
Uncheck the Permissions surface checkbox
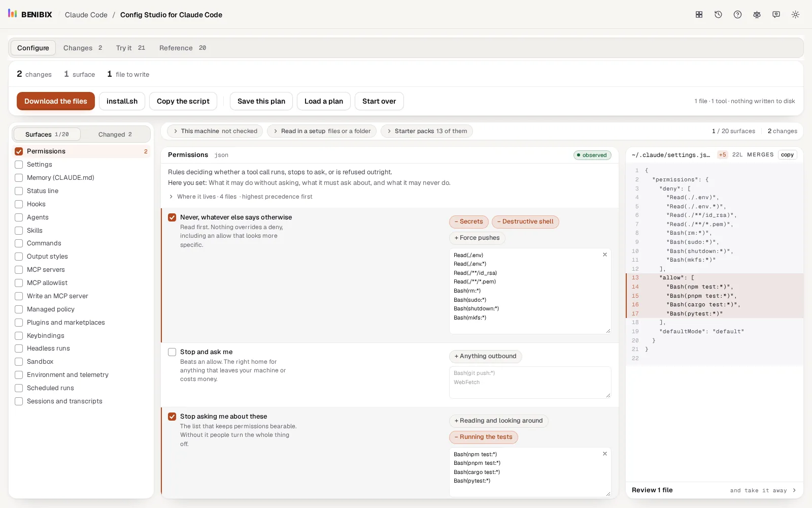point(19,151)
